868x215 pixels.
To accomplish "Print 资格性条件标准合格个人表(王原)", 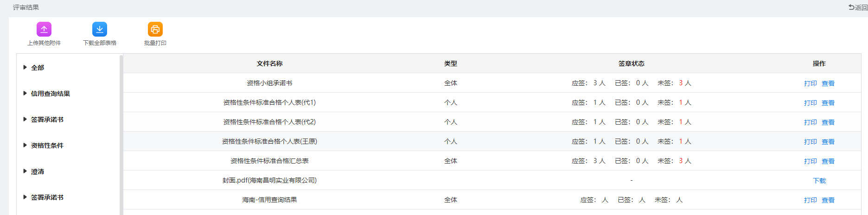I will [x=811, y=142].
